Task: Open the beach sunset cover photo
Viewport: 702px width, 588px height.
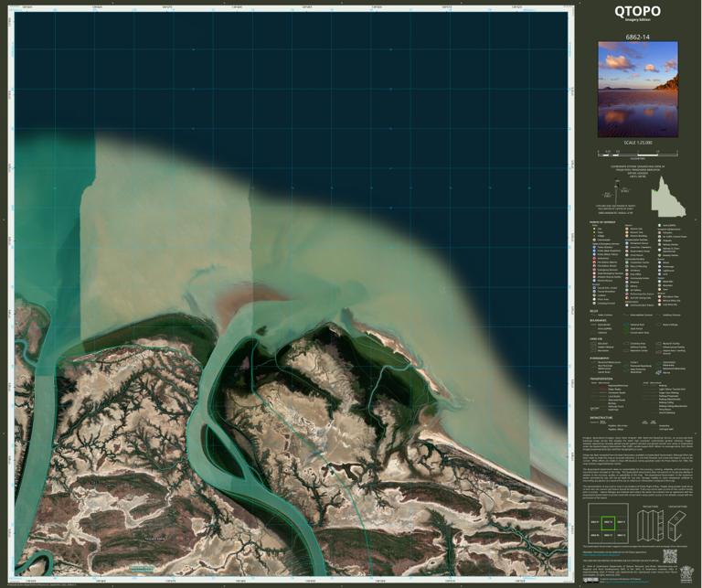Action: pyautogui.click(x=637, y=90)
